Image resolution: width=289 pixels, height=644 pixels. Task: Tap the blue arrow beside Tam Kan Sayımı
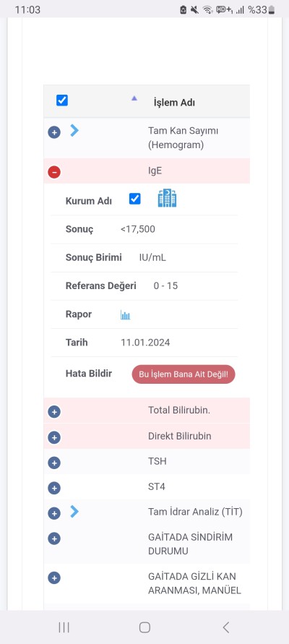point(74,131)
